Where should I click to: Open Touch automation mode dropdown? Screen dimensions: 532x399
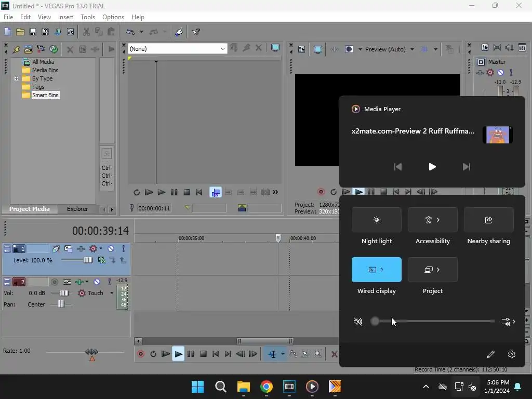pyautogui.click(x=112, y=293)
